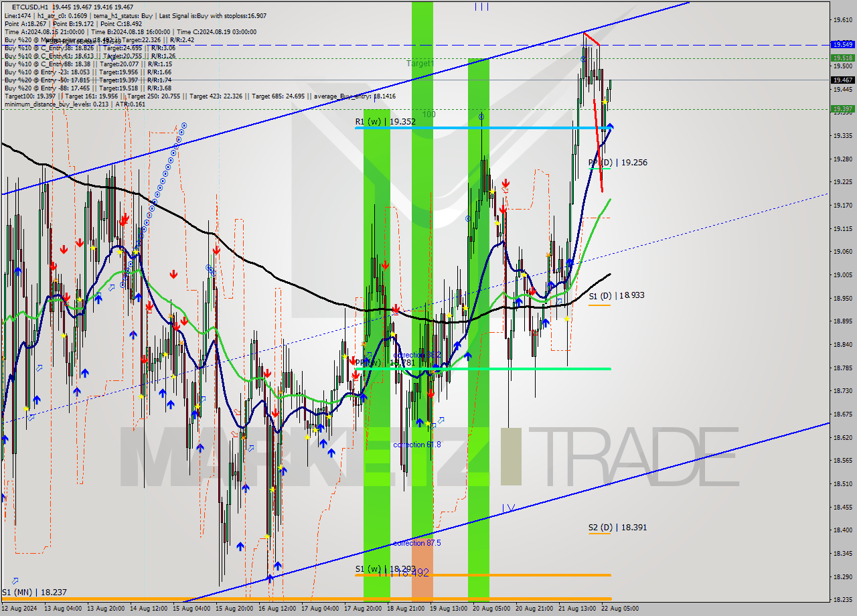Click the 19.549 highlighted price label
Viewport: 857px width, 616px height.
(842, 44)
